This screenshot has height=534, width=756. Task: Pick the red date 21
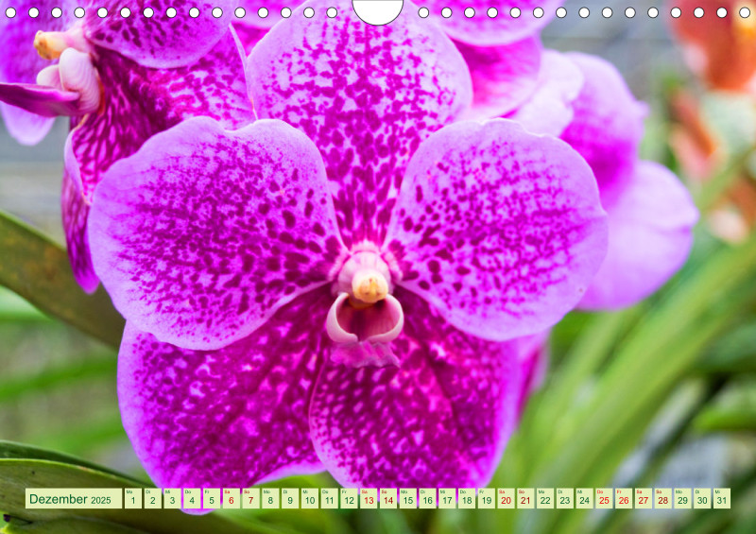click(x=525, y=498)
